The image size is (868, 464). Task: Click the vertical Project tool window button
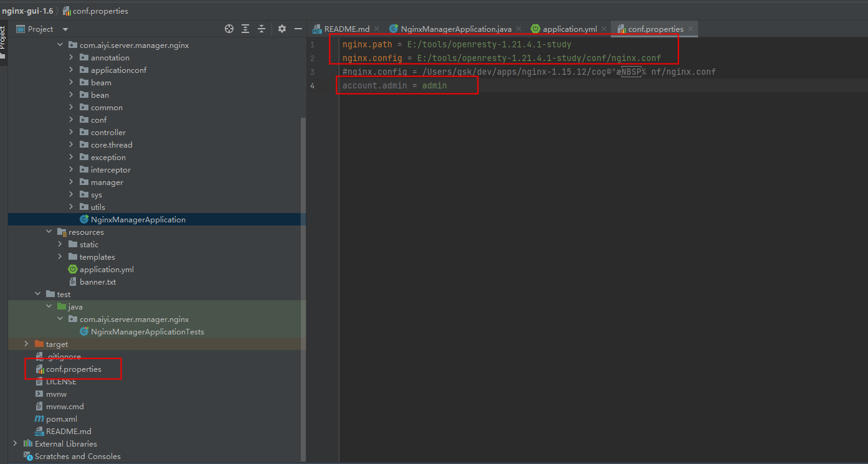pos(3,37)
